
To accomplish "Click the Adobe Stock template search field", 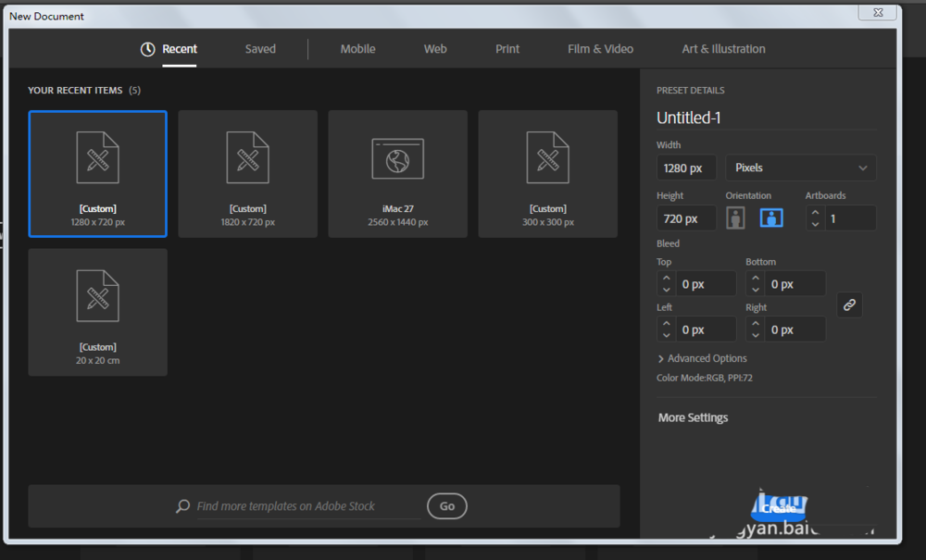I will (308, 506).
